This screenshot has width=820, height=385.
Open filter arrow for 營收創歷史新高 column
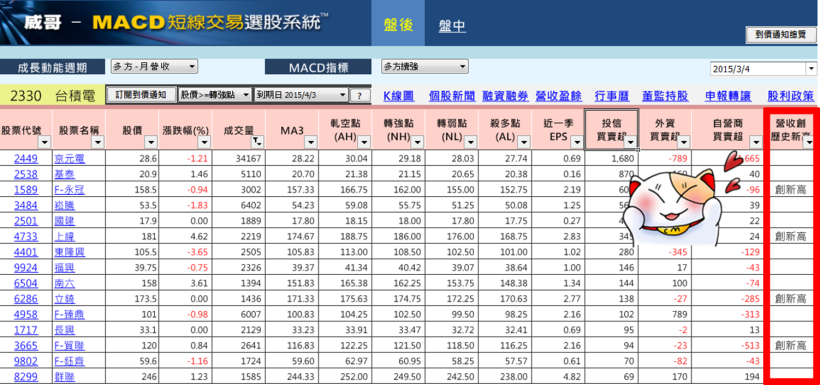(808, 142)
